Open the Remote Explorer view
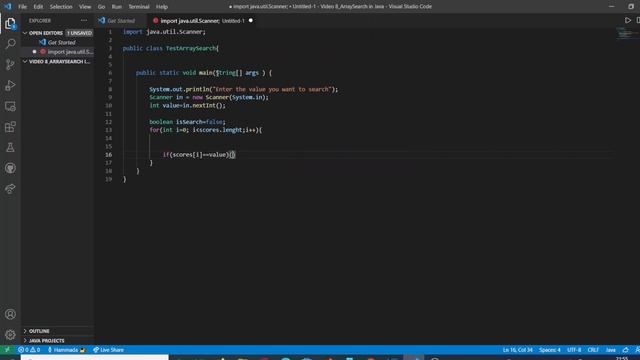This screenshot has height=360, width=640. pos(10,106)
